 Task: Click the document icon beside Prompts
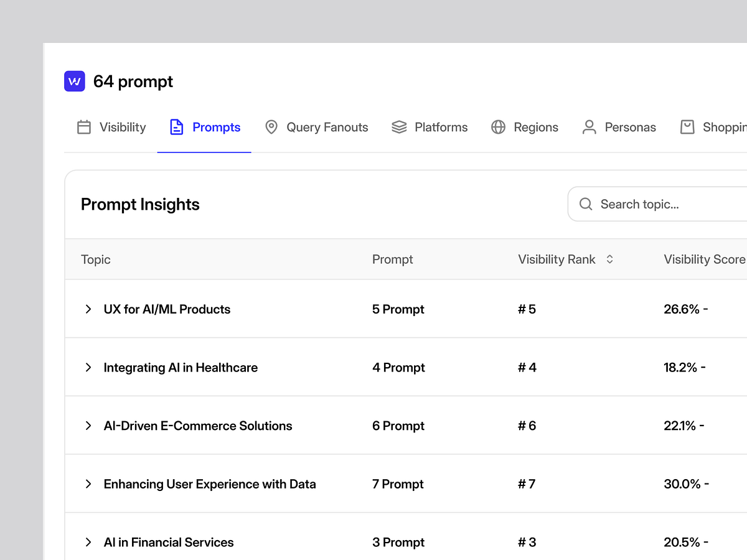pos(177,127)
